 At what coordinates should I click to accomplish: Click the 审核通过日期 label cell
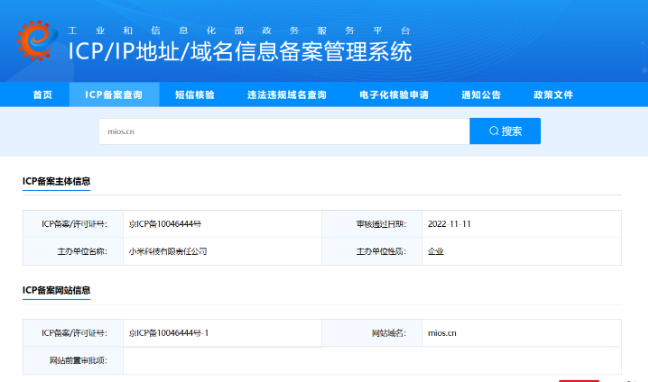pyautogui.click(x=372, y=224)
